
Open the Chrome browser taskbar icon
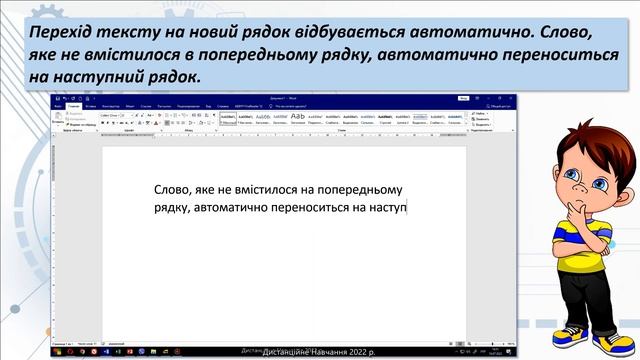(82, 351)
